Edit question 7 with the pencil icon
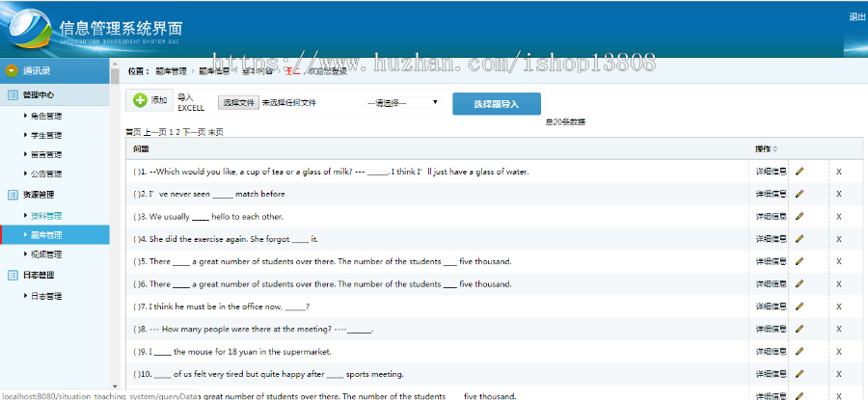 click(799, 307)
